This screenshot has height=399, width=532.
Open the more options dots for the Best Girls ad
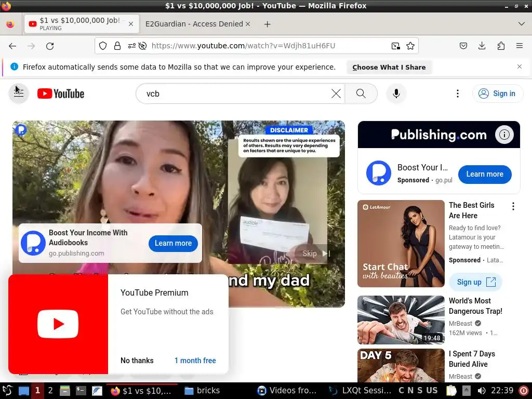(513, 206)
